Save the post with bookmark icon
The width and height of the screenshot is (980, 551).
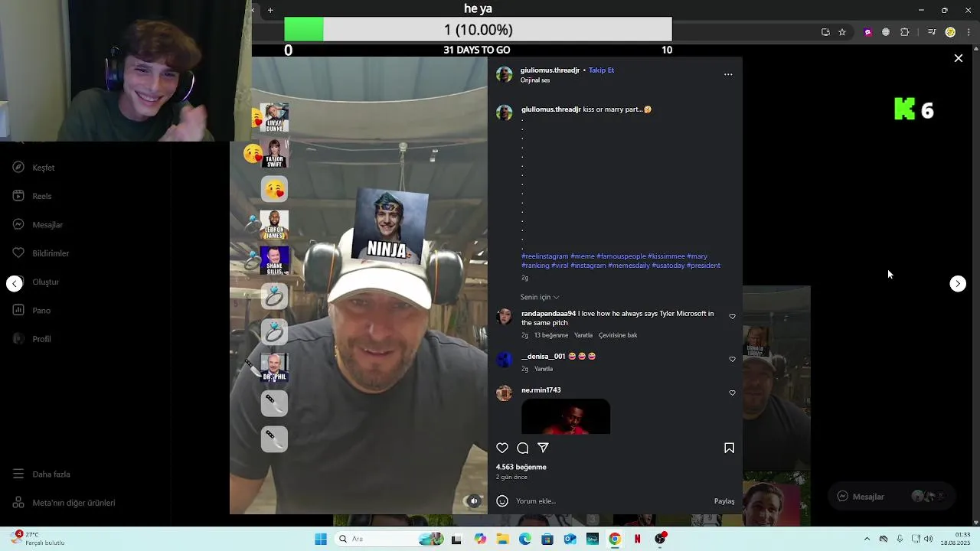click(x=729, y=448)
